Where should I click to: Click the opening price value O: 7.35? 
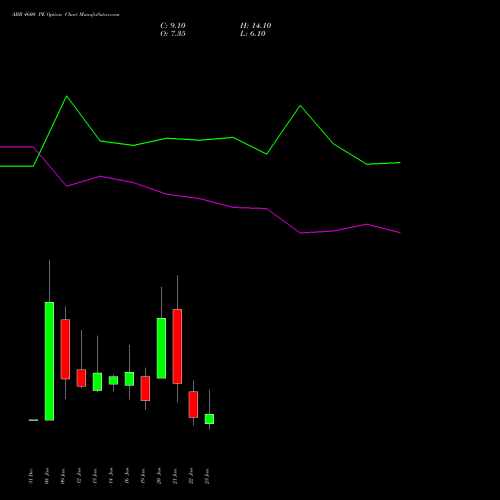pyautogui.click(x=173, y=34)
